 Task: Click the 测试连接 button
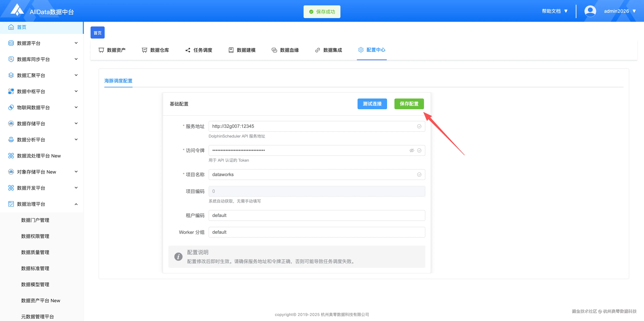click(372, 104)
